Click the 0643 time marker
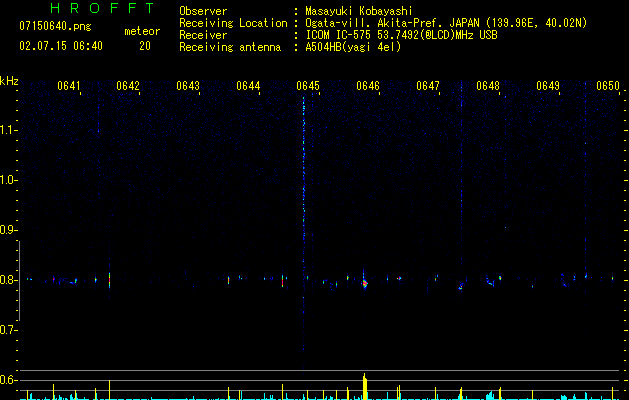This screenshot has height=400, width=629. [188, 86]
